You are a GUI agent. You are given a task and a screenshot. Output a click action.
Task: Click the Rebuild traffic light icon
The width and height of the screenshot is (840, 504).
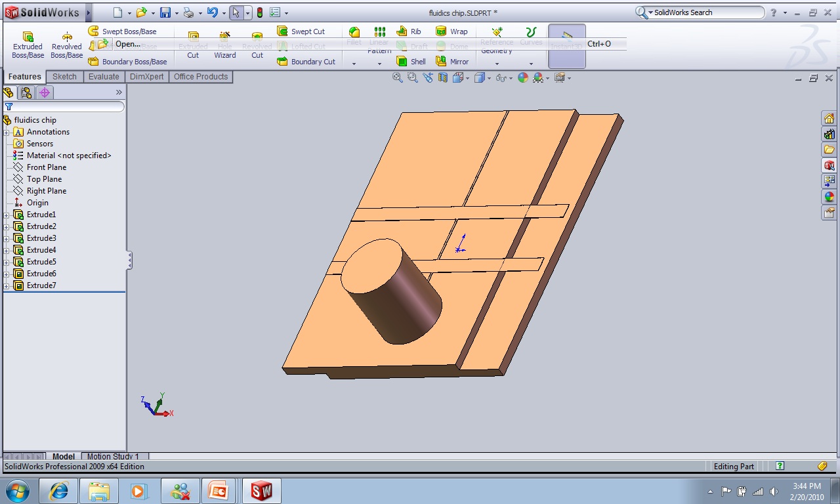click(x=259, y=12)
